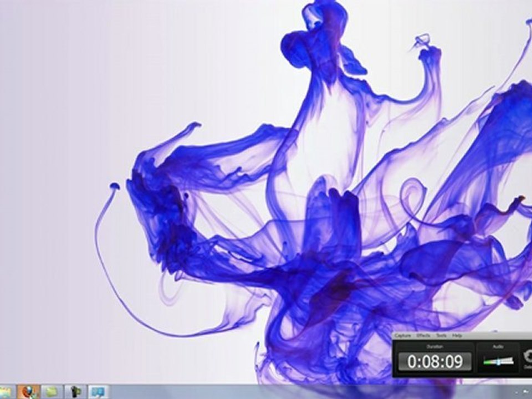Open the Help menu in the recorder
This screenshot has height=399, width=532.
(x=457, y=336)
